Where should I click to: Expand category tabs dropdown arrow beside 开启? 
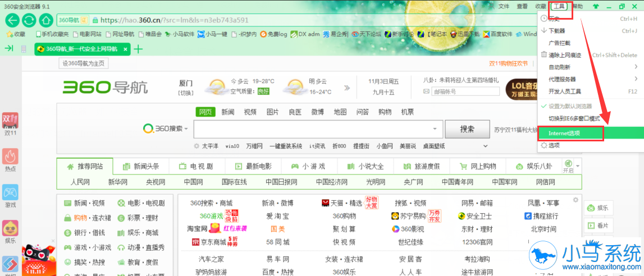(578, 166)
